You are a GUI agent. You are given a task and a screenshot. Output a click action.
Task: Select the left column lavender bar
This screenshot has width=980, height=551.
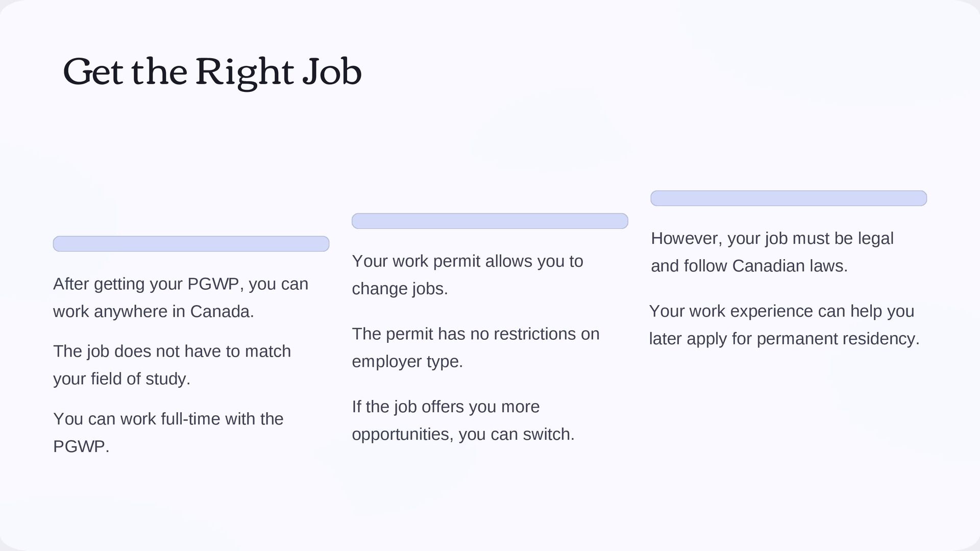(191, 244)
